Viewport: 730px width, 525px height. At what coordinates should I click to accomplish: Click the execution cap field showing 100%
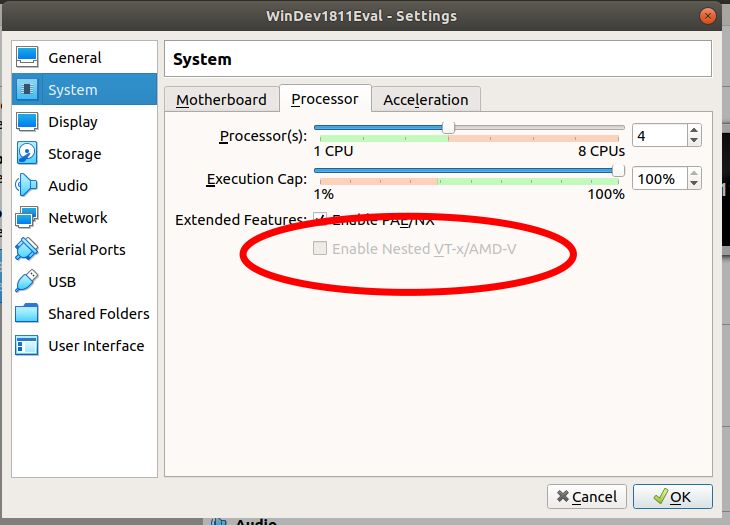tap(660, 179)
